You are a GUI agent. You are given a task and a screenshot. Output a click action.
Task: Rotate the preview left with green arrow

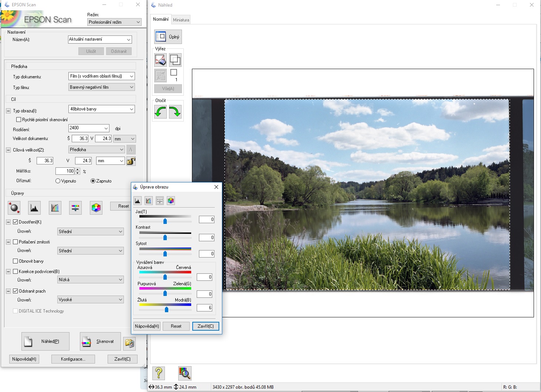tap(160, 112)
